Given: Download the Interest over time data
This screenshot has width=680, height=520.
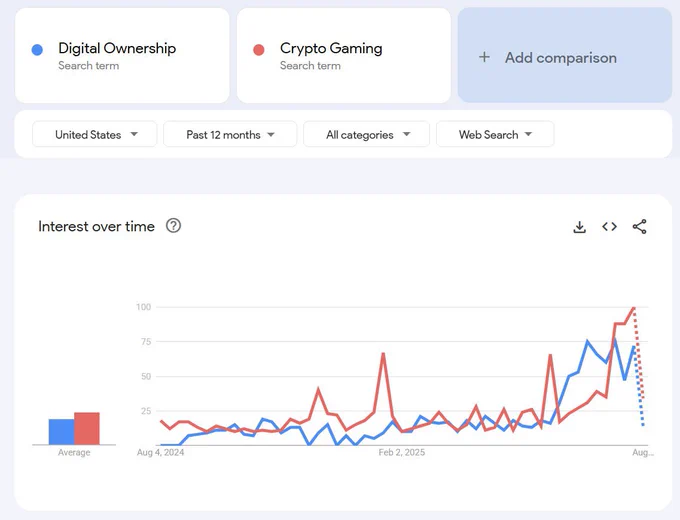Looking at the screenshot, I should (x=579, y=227).
